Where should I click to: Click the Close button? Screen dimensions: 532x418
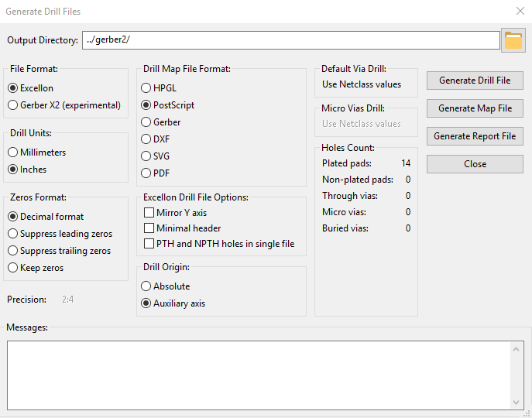point(475,164)
